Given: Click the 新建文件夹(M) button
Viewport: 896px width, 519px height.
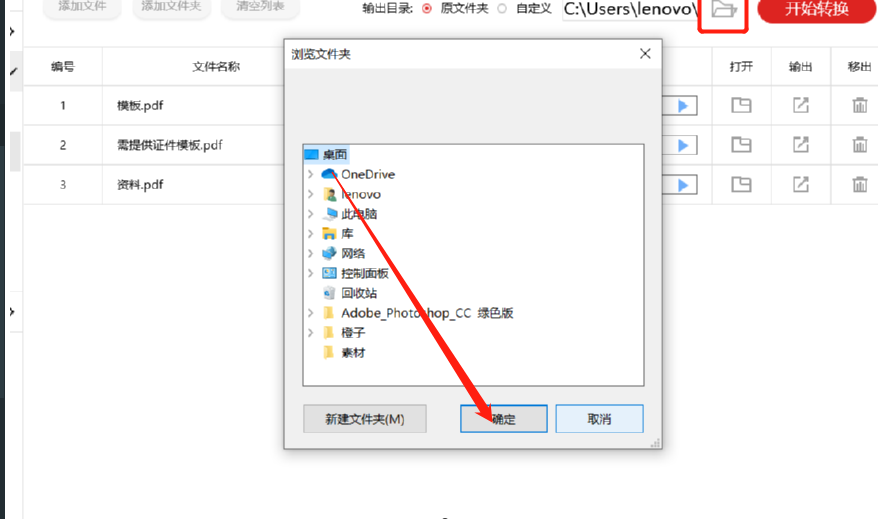Looking at the screenshot, I should [365, 419].
